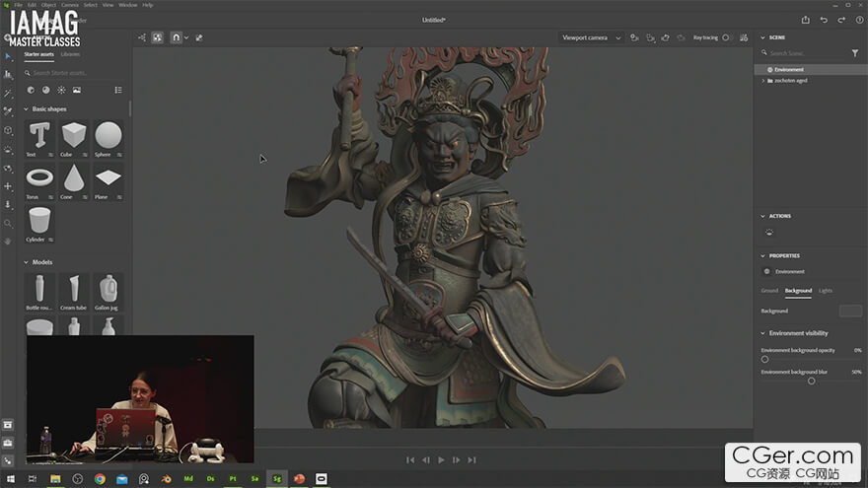
Task: Click the Search Starter assets field
Action: pyautogui.click(x=75, y=73)
